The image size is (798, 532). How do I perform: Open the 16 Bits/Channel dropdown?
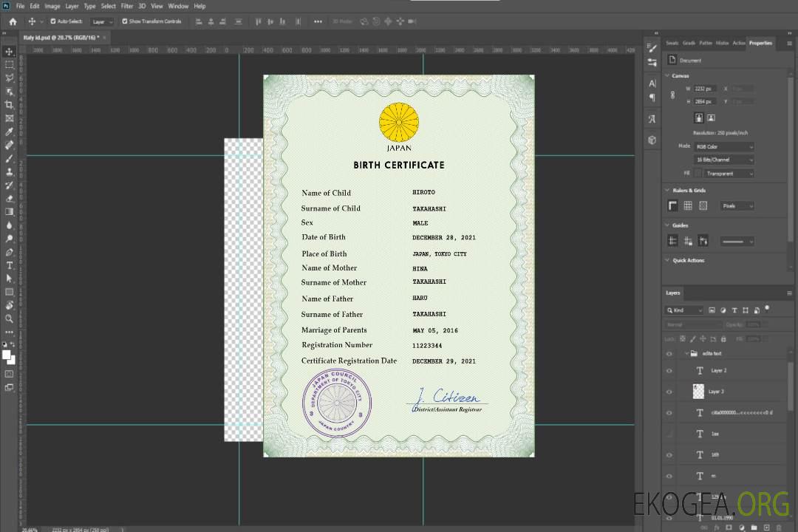point(723,160)
